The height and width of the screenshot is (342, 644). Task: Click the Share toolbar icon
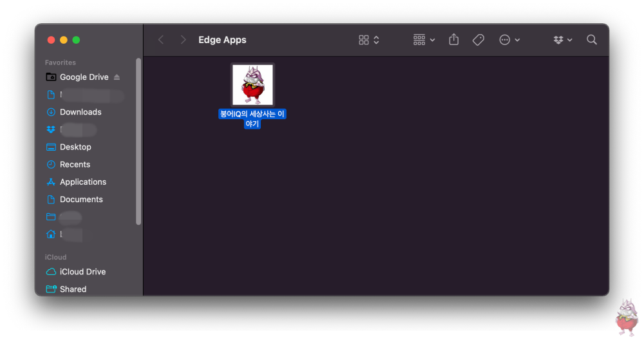pyautogui.click(x=454, y=39)
